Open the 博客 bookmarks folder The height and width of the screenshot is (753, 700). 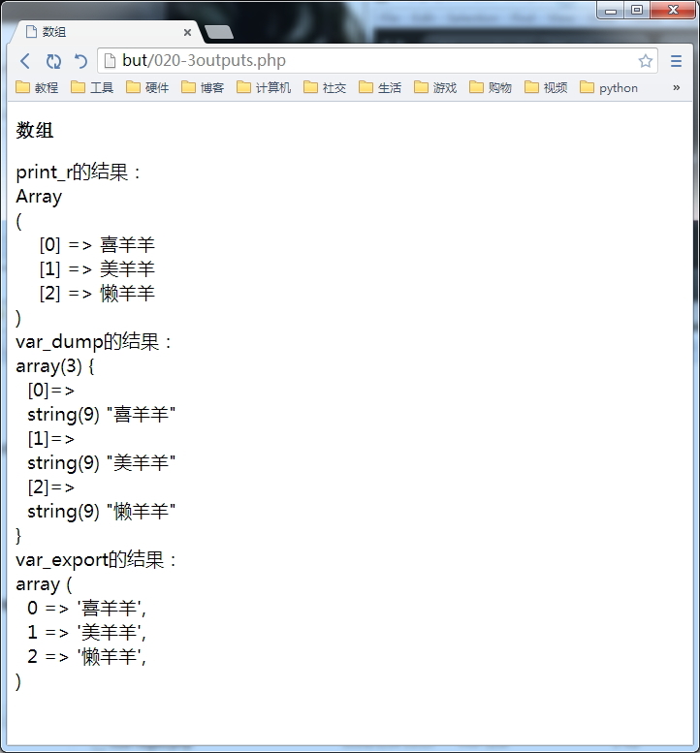pyautogui.click(x=203, y=87)
